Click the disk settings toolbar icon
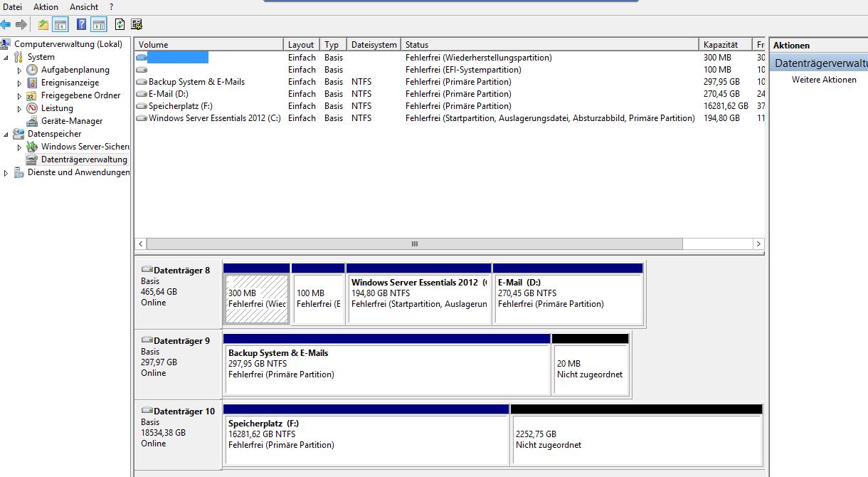Viewport: 868px width, 477px height. (x=137, y=24)
